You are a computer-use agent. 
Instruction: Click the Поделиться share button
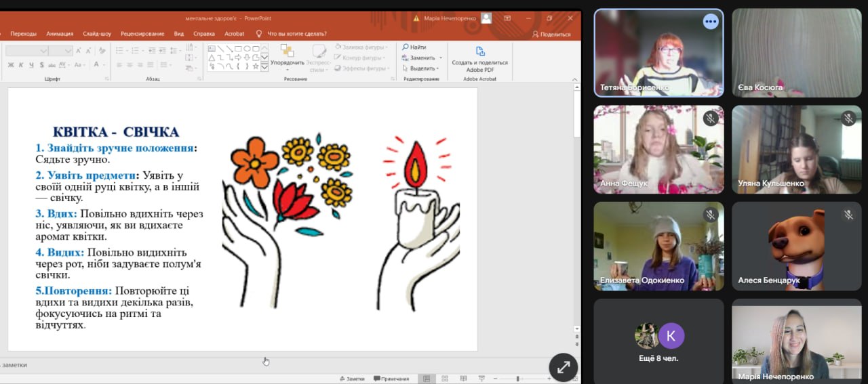(551, 34)
